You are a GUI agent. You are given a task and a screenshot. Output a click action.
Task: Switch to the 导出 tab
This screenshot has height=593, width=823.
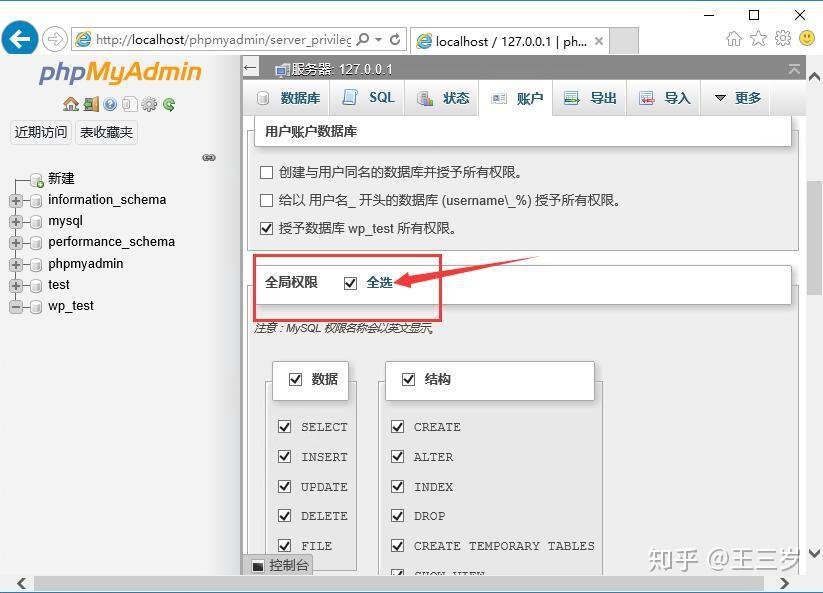pos(589,98)
